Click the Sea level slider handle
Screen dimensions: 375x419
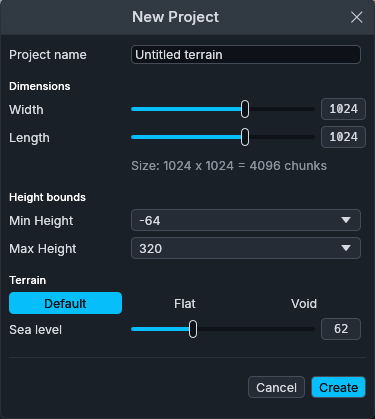click(x=193, y=329)
